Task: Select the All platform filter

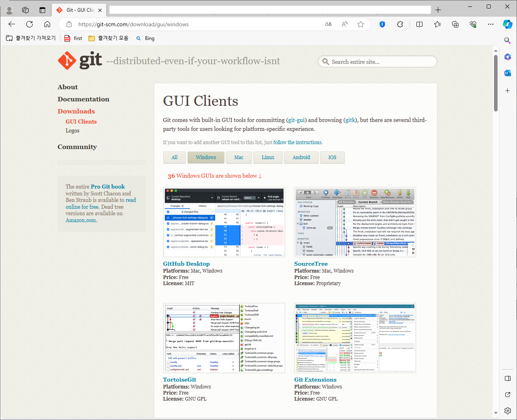Action: pyautogui.click(x=174, y=157)
